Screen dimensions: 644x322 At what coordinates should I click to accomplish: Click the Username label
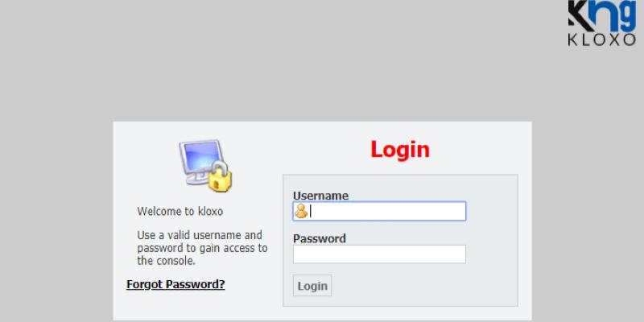coord(320,195)
